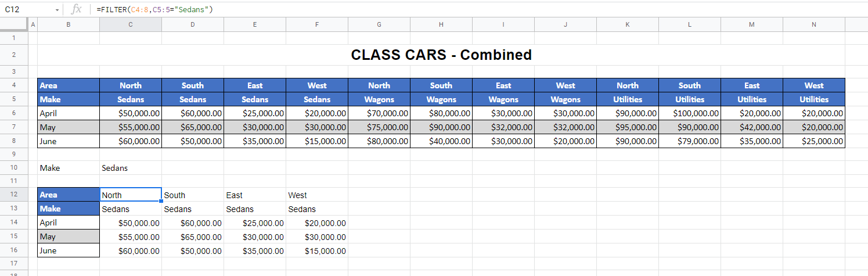Select column N header
The height and width of the screenshot is (276, 868).
click(814, 24)
